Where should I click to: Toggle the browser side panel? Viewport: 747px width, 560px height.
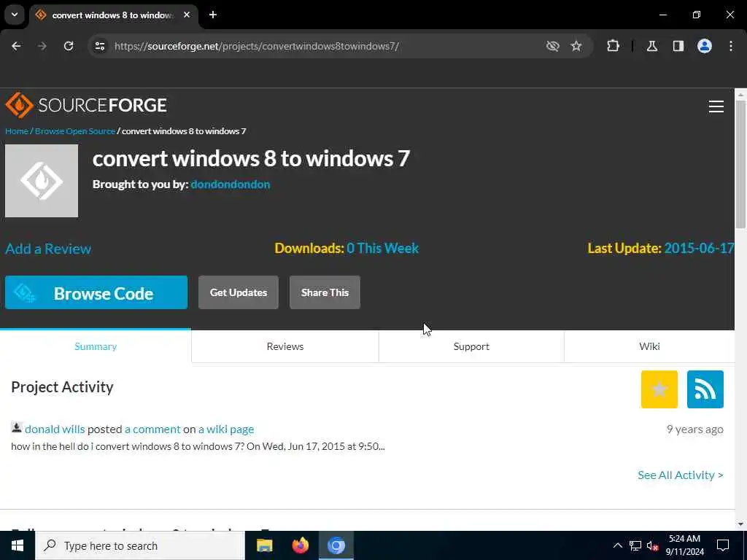point(678,46)
